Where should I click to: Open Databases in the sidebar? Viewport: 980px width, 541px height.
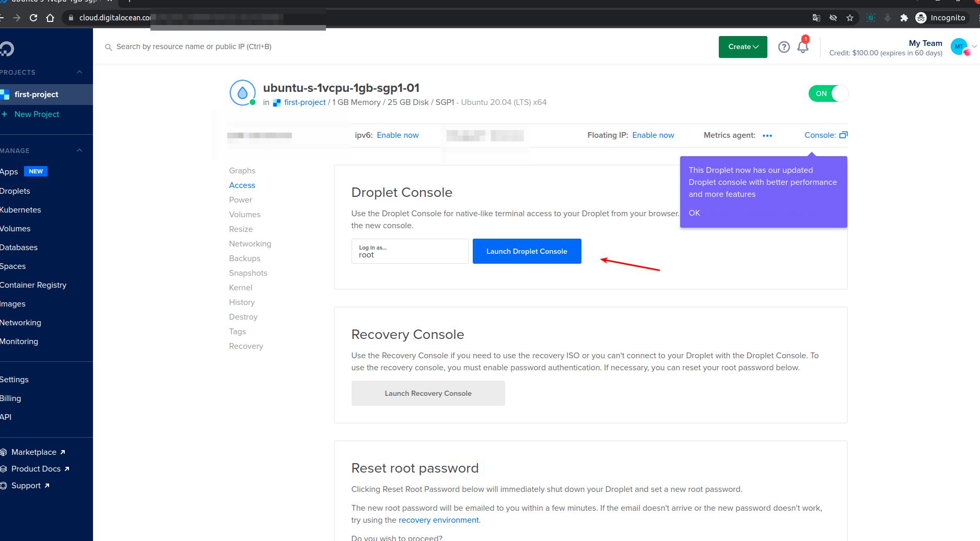(x=19, y=248)
